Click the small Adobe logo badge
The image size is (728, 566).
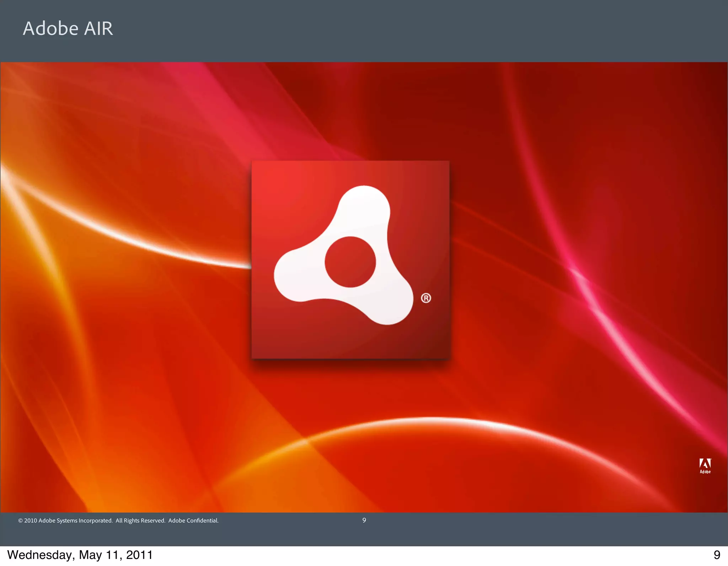point(705,466)
